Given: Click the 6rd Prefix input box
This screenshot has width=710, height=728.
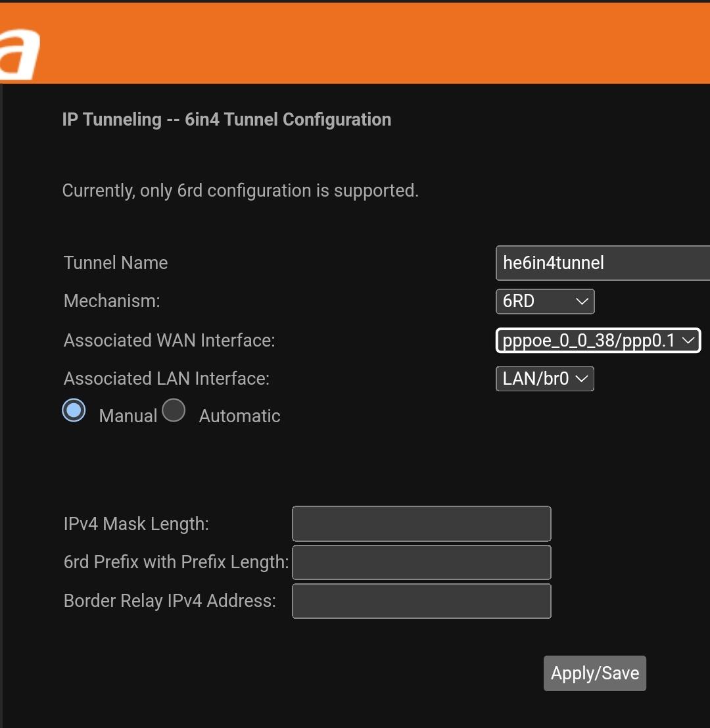Looking at the screenshot, I should point(421,562).
